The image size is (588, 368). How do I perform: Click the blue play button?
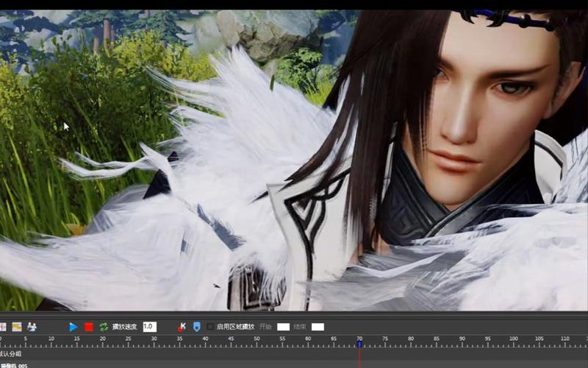point(73,327)
